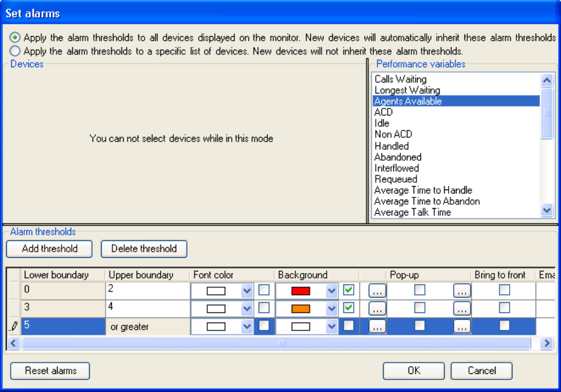This screenshot has width=561, height=392.
Task: Check Bring to front for first threshold row
Action: [504, 290]
